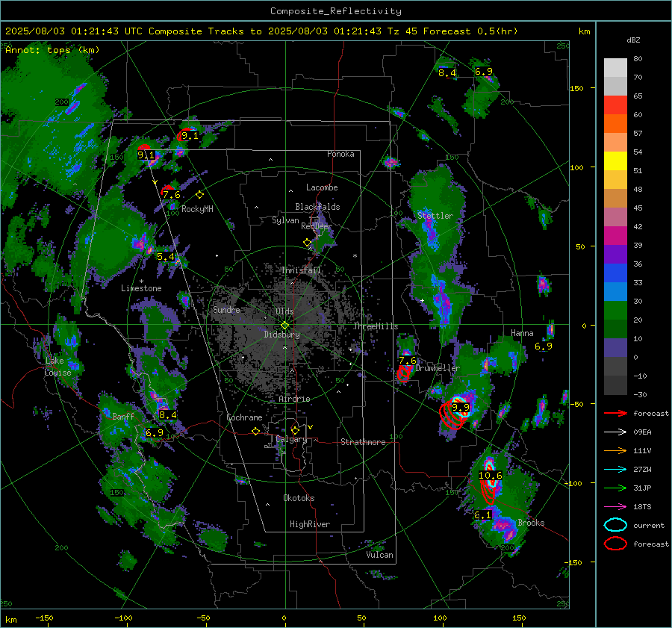Click the green 31JP arrow legend icon
Screen dimensions: 672x628
[615, 488]
